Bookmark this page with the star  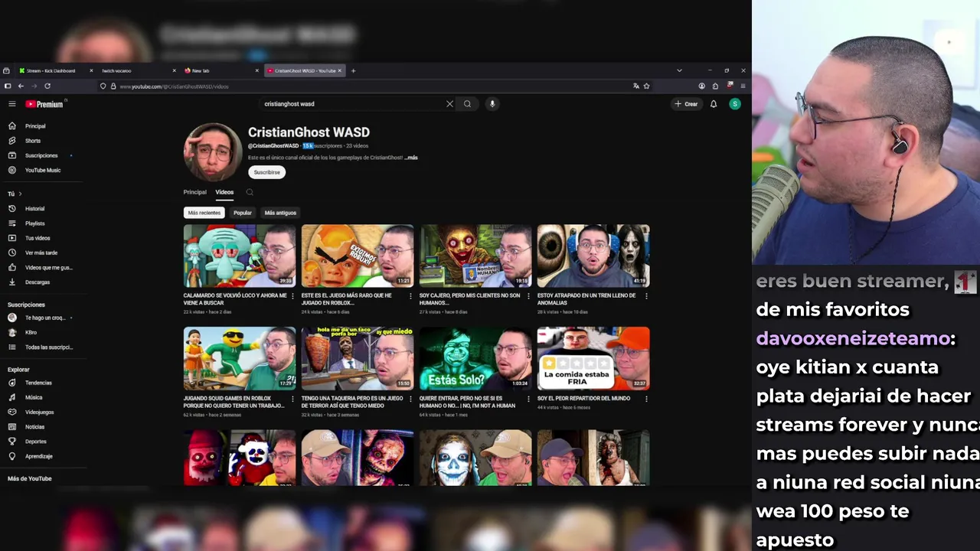tap(647, 86)
